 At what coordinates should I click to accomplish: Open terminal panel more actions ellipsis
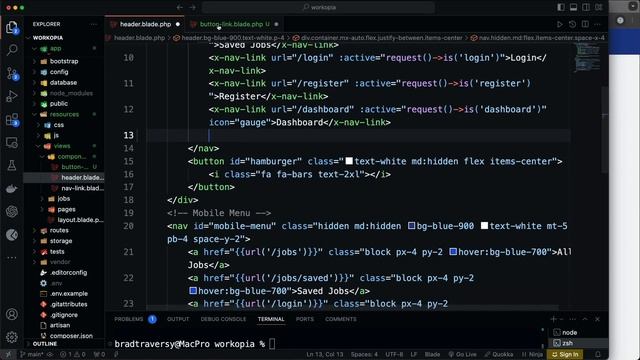573,319
